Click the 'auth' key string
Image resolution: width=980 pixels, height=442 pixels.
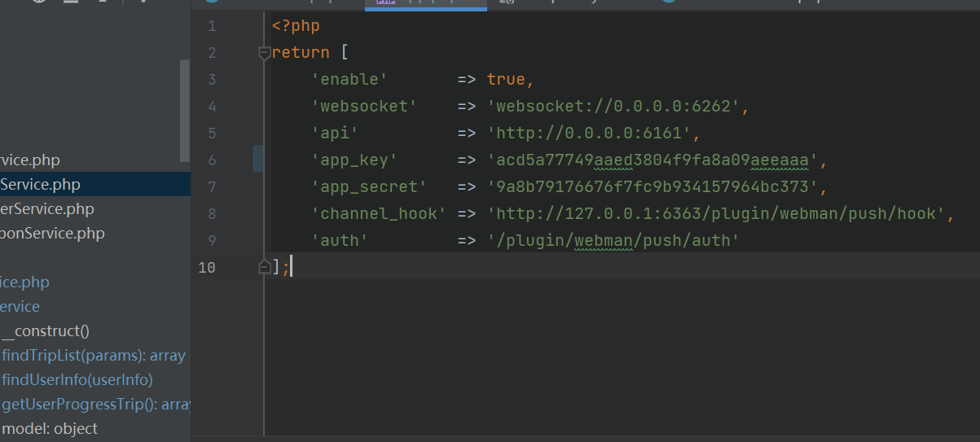pyautogui.click(x=340, y=240)
